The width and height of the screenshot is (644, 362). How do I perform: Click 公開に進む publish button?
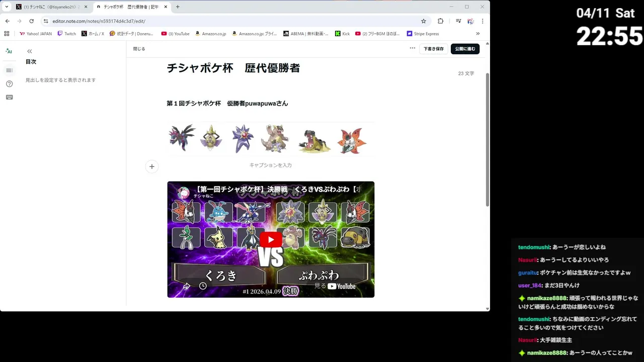click(465, 49)
